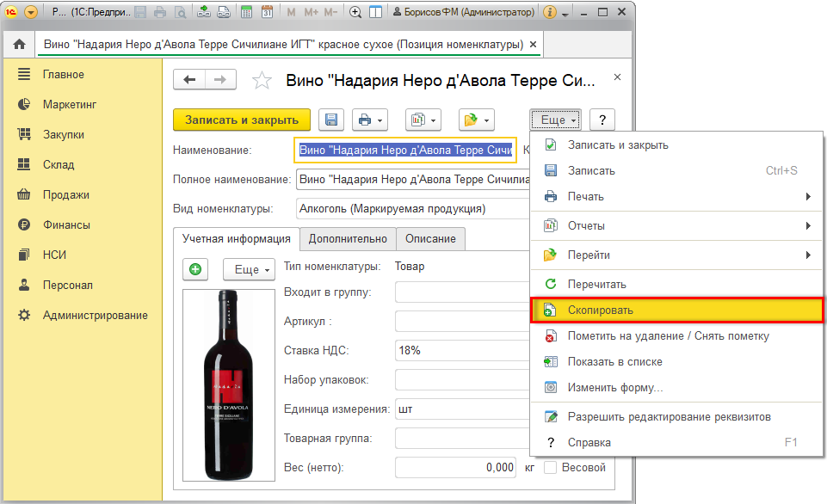
Task: Switch to Учетная информация tab
Action: 237,239
